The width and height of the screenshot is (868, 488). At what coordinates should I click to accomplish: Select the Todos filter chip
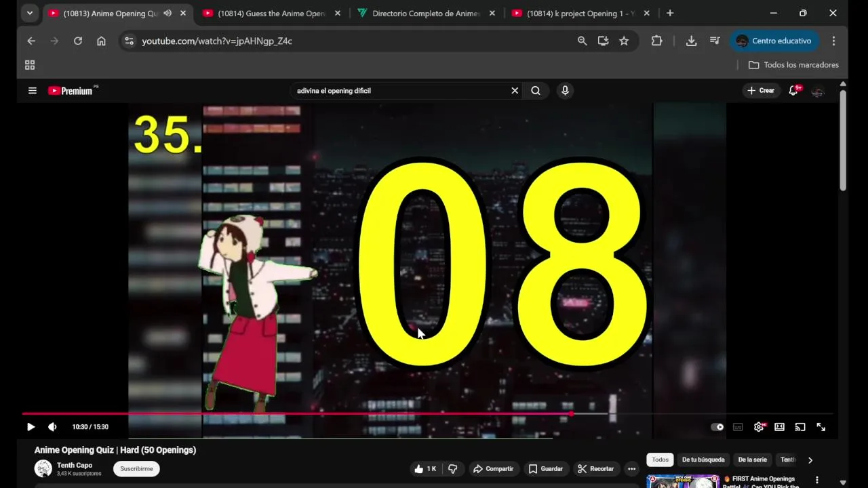(x=660, y=460)
